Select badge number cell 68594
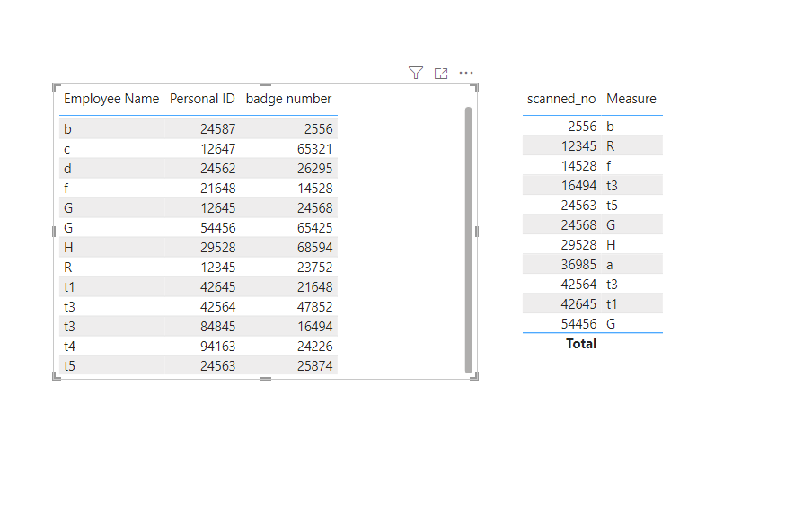Image resolution: width=812 pixels, height=509 pixels. coord(315,248)
